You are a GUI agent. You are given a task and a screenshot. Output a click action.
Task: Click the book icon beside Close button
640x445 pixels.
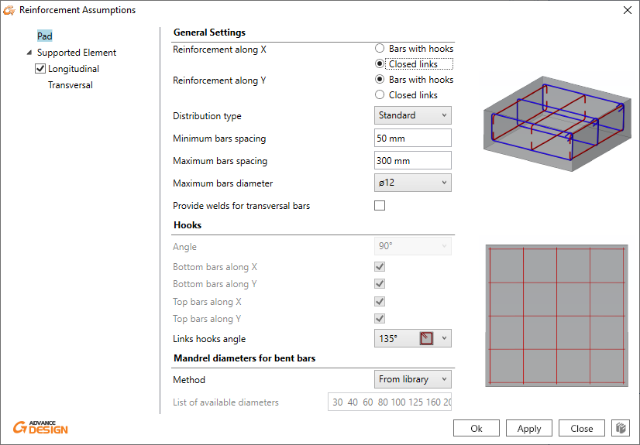(620, 428)
